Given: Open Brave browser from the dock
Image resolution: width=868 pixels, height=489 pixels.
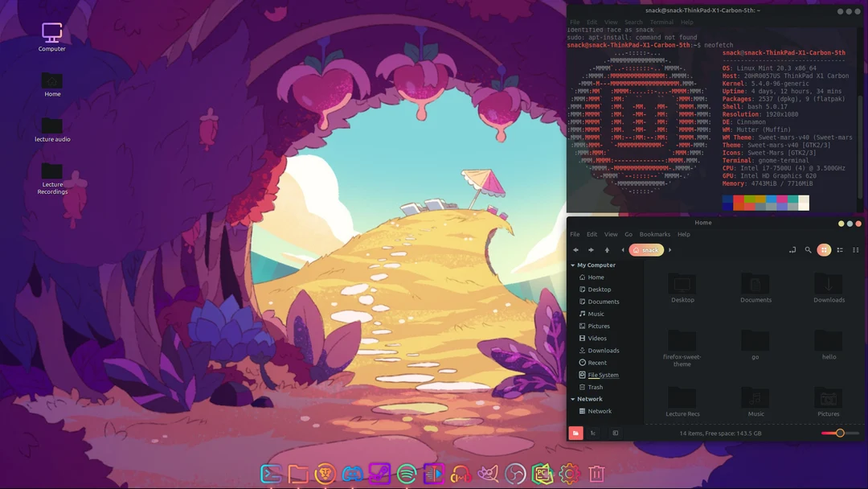Looking at the screenshot, I should tap(325, 474).
